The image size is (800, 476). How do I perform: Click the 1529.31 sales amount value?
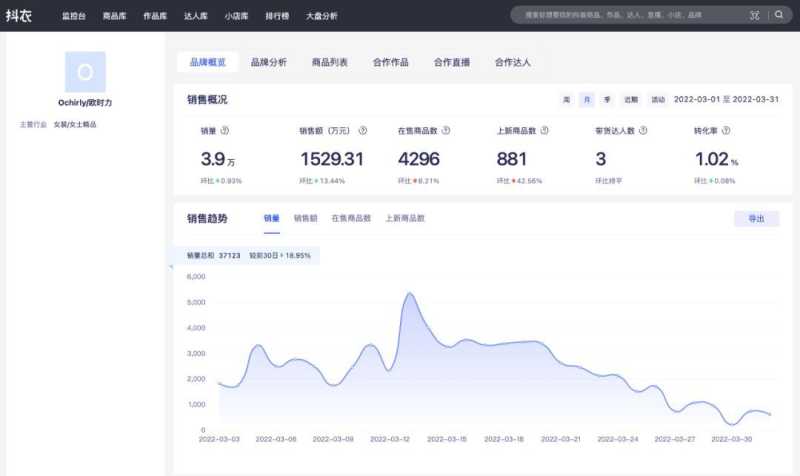coord(332,159)
